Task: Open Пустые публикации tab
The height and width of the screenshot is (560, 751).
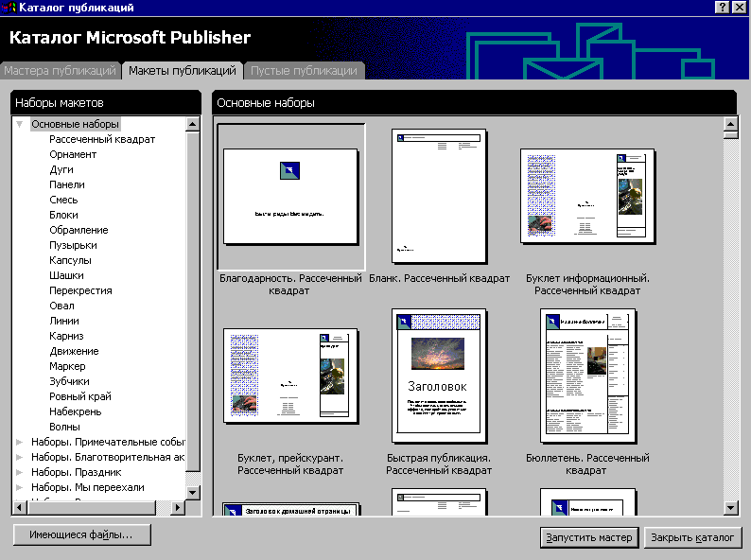Action: [305, 70]
